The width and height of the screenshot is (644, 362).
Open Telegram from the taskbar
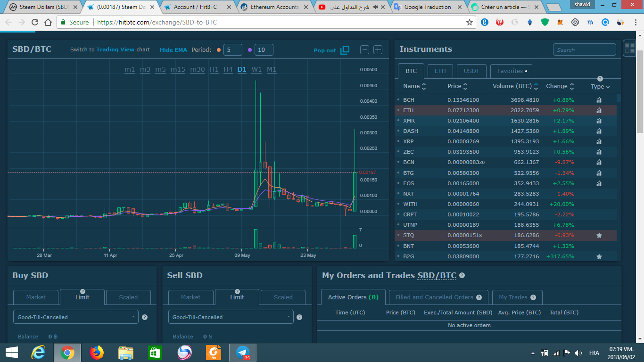(x=243, y=353)
